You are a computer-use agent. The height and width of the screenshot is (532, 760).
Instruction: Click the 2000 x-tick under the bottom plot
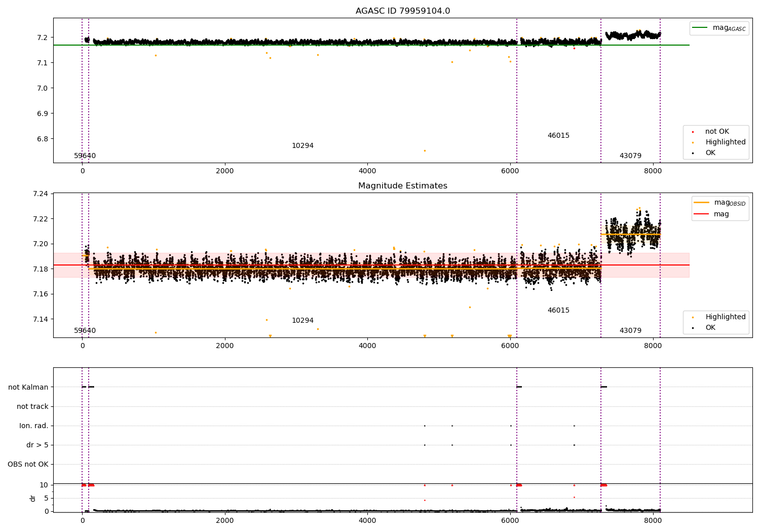coord(225,521)
